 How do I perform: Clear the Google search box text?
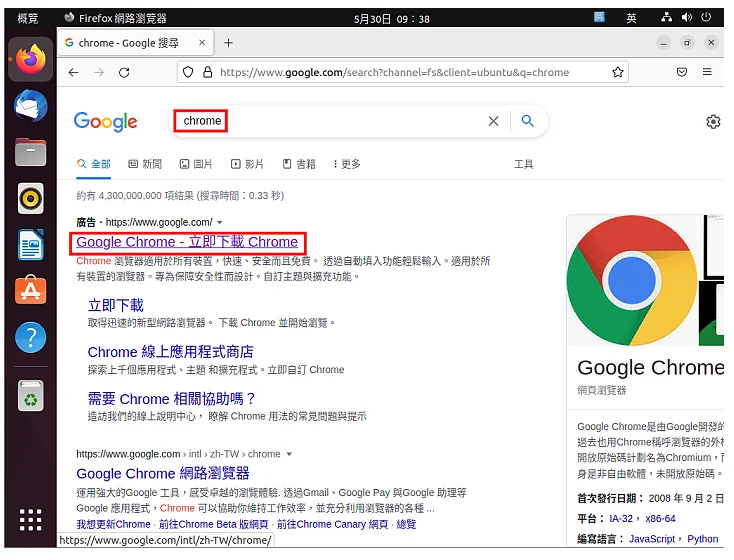click(493, 121)
